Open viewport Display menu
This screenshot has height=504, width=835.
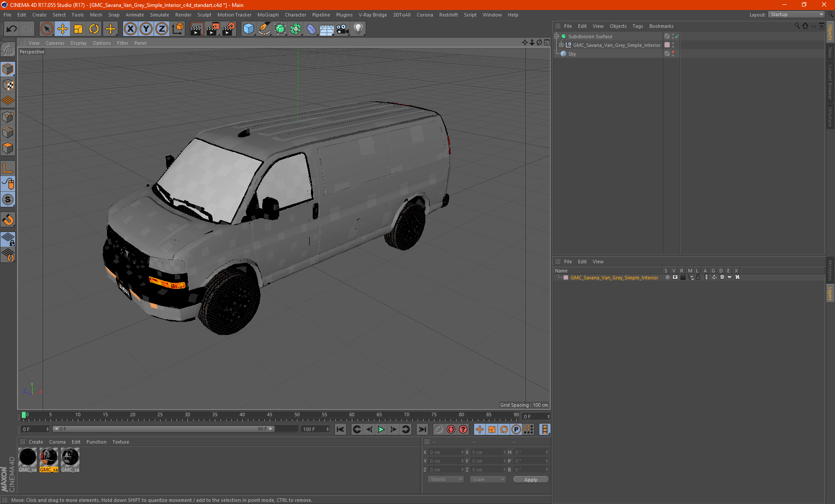78,43
